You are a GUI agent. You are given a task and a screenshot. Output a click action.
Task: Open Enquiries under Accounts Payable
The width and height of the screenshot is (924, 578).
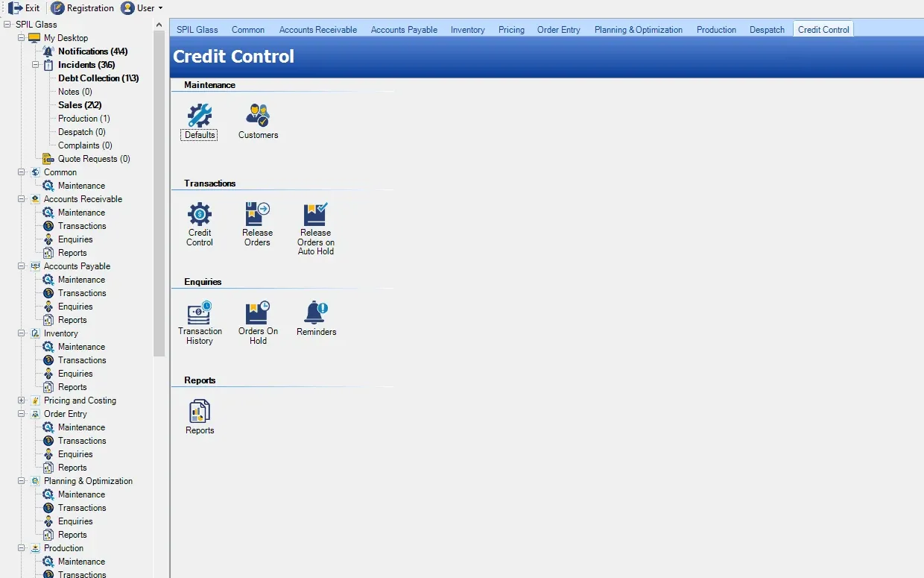75,307
